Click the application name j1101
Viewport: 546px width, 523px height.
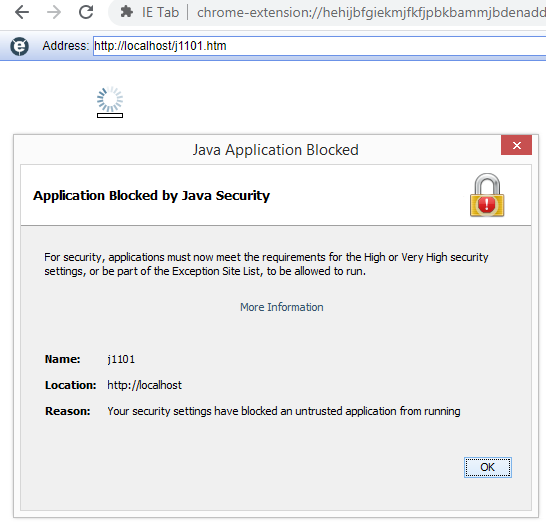click(x=121, y=359)
